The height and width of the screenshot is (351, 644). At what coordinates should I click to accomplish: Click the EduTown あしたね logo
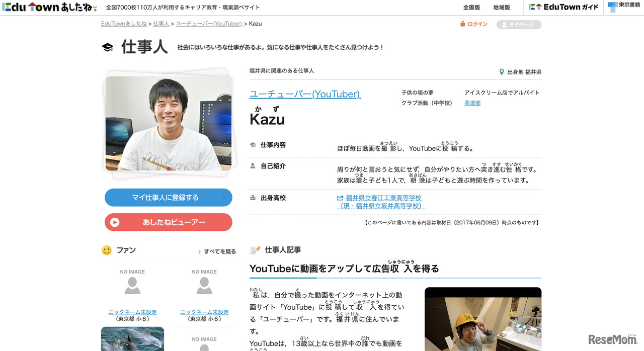click(x=49, y=7)
